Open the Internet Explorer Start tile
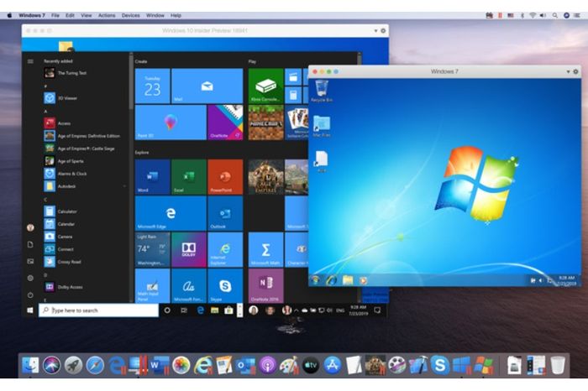The height and width of the screenshot is (391, 588). click(x=225, y=249)
